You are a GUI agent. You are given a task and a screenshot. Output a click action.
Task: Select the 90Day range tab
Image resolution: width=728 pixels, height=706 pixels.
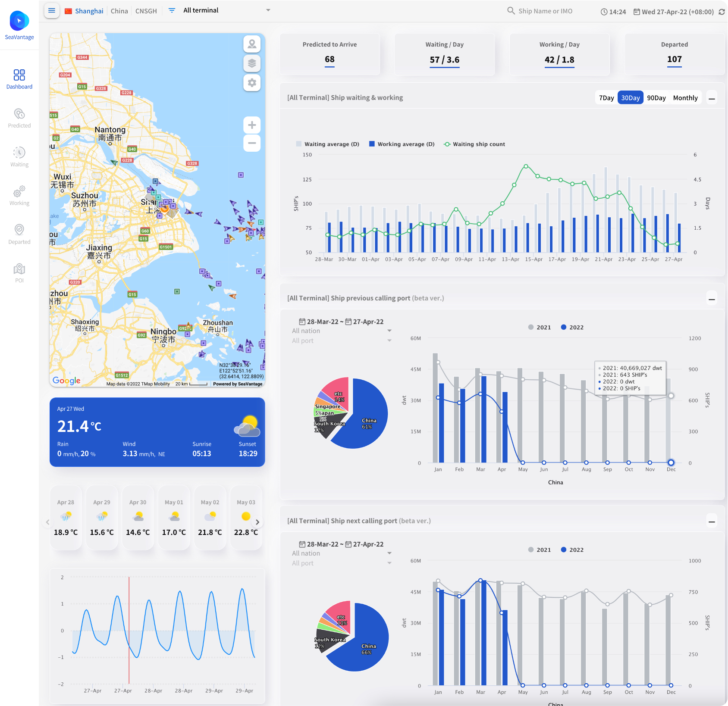(x=656, y=98)
